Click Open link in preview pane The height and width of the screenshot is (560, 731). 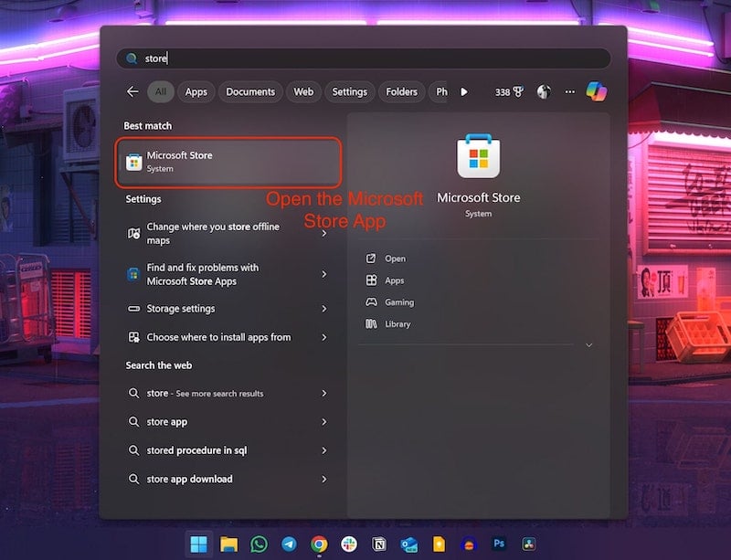pyautogui.click(x=396, y=259)
